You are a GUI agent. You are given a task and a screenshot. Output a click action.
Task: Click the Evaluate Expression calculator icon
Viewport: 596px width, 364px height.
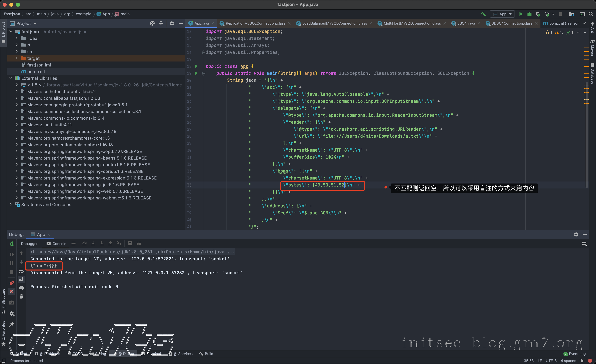point(130,243)
